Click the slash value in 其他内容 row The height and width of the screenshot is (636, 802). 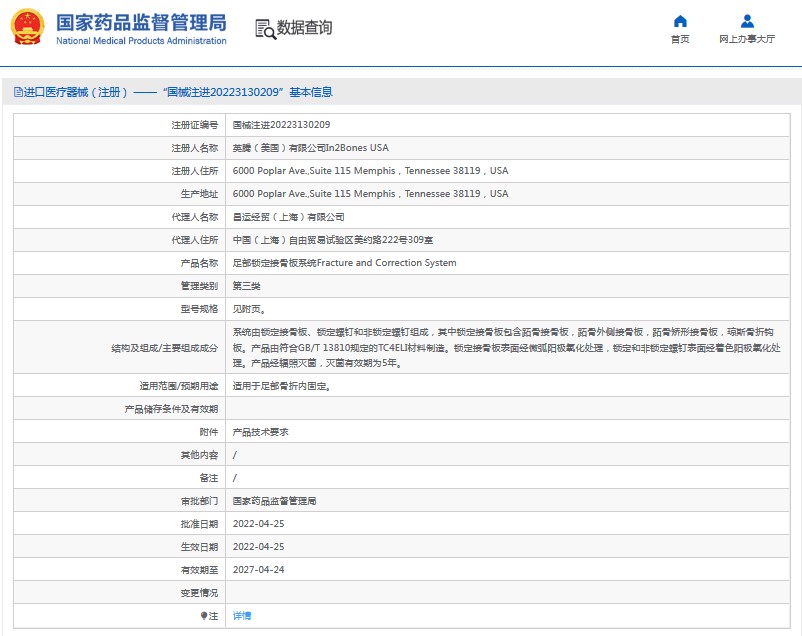(x=235, y=455)
